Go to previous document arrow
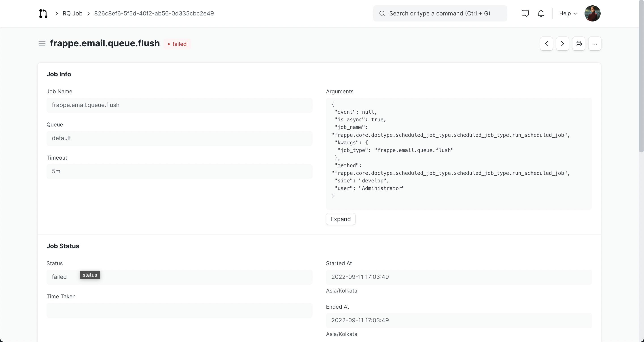 pos(546,44)
